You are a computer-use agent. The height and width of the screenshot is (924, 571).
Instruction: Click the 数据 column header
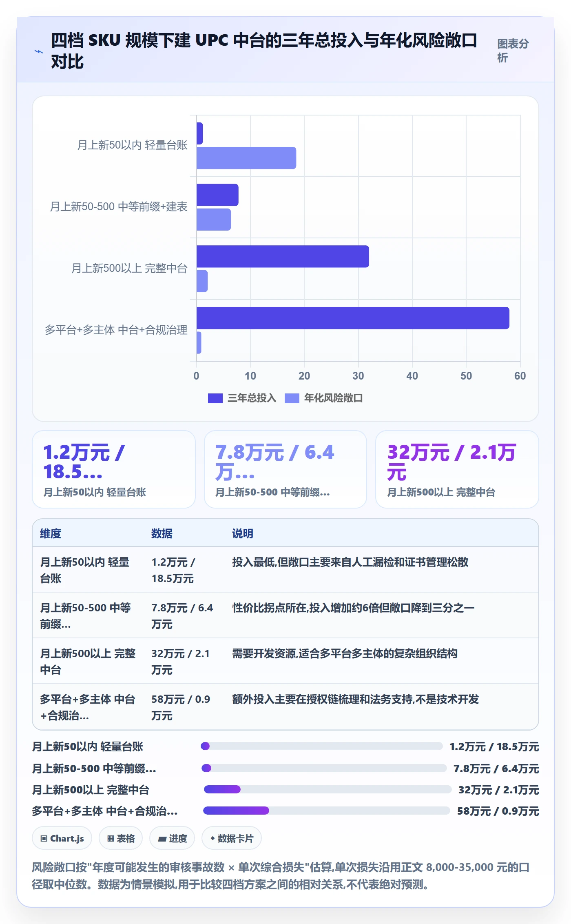pyautogui.click(x=162, y=533)
